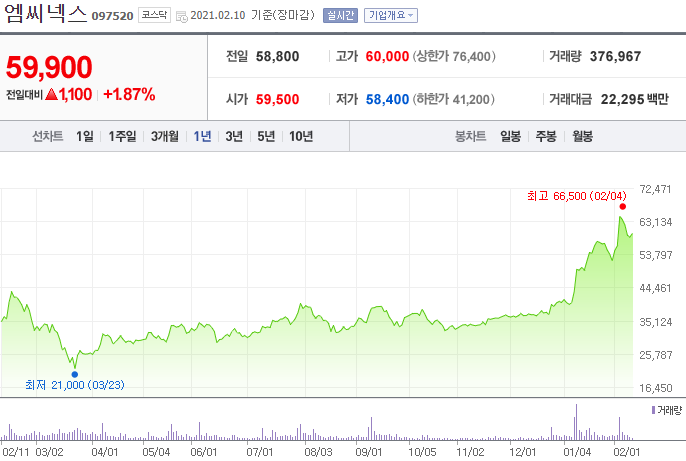Click the stock code 097520

point(112,16)
